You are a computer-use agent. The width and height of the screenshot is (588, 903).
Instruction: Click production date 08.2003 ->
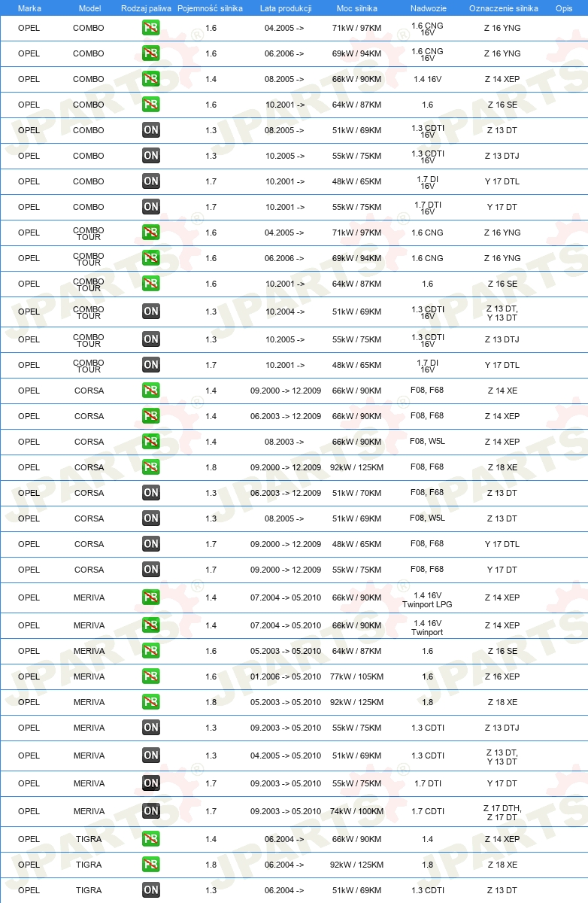285,442
